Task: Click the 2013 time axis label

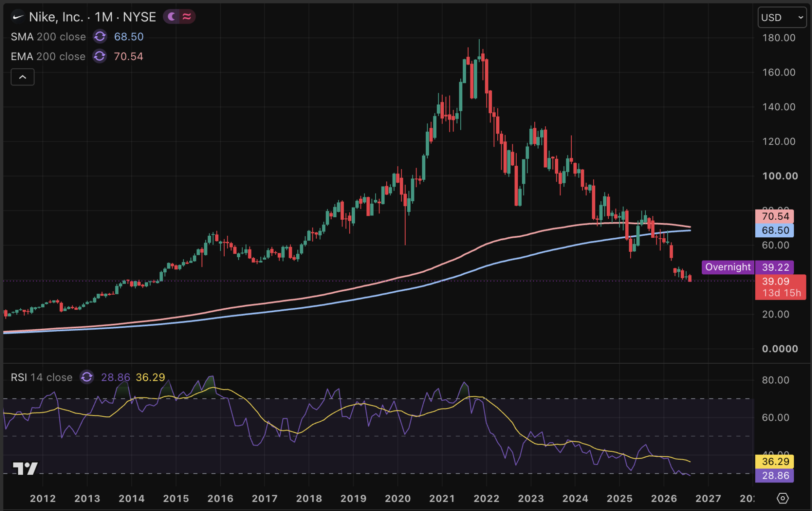Action: 87,498
